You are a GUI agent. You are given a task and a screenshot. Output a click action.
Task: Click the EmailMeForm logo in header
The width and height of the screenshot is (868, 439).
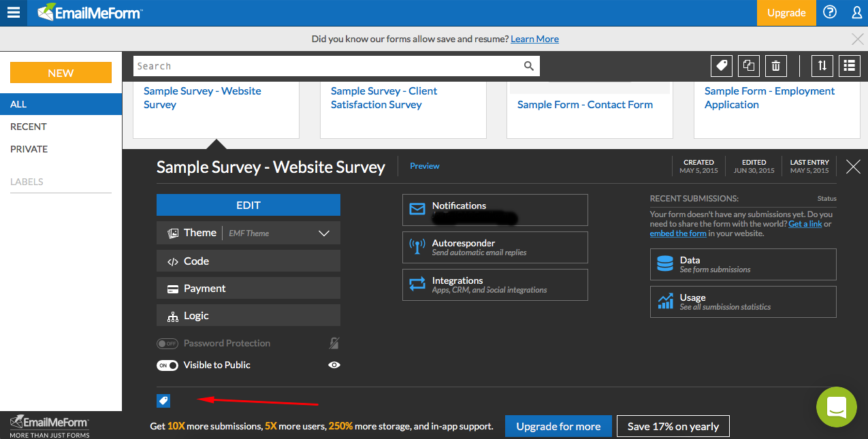point(90,12)
